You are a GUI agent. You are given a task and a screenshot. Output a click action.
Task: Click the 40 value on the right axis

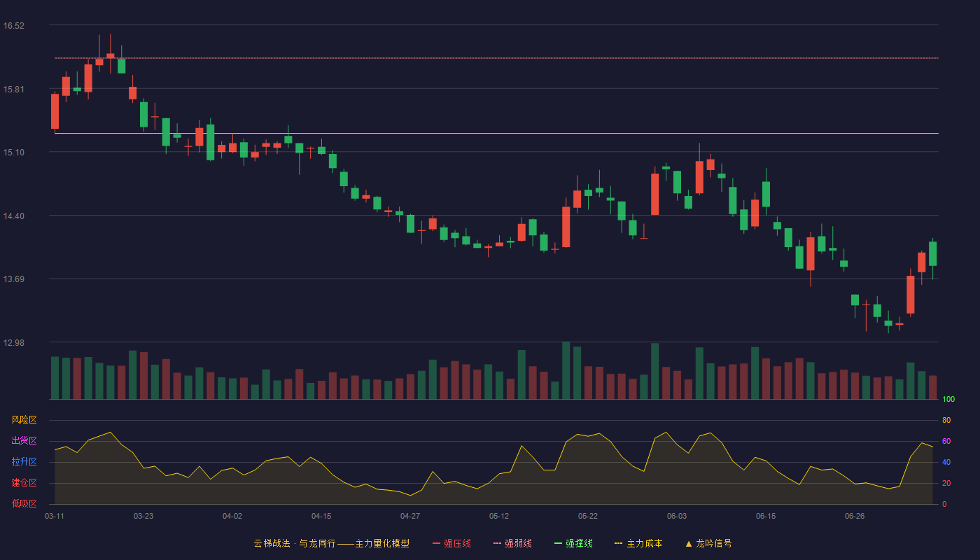pyautogui.click(x=946, y=462)
